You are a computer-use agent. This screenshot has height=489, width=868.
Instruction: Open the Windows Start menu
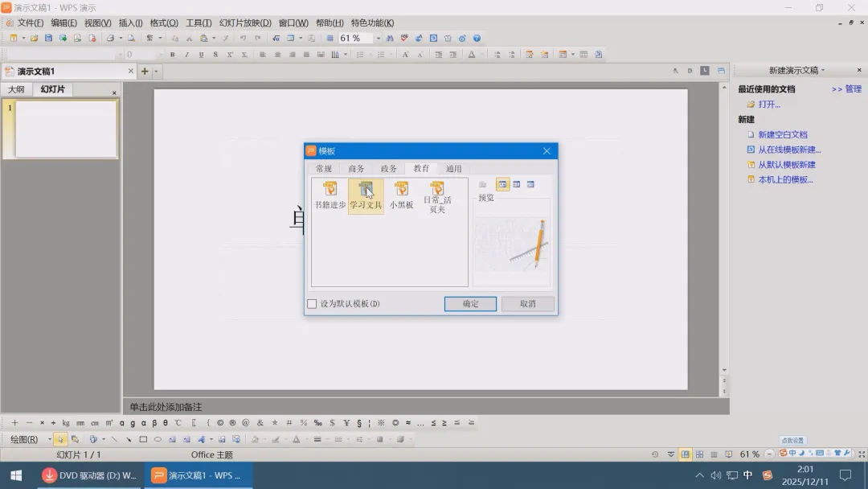17,475
